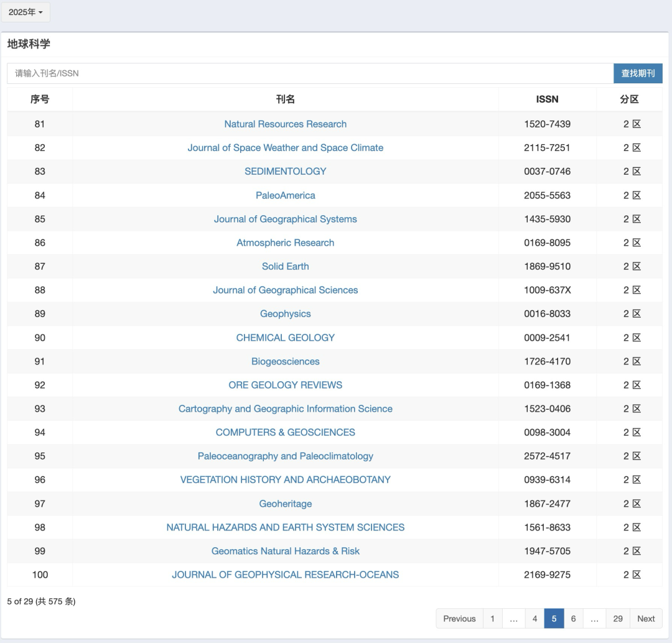Click the ISSN value 2055-5563
Viewport: 672px width, 643px height.
click(548, 195)
